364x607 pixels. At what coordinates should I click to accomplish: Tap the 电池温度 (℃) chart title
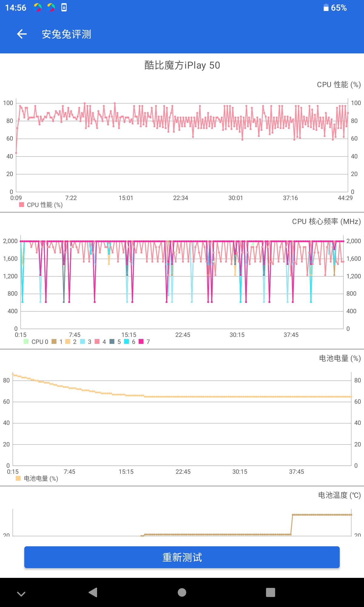click(x=339, y=495)
